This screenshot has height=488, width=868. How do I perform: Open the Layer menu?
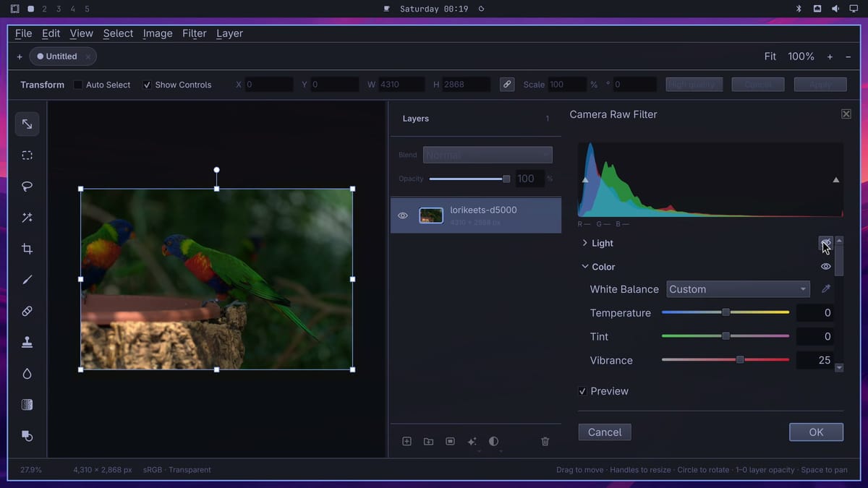click(x=229, y=33)
